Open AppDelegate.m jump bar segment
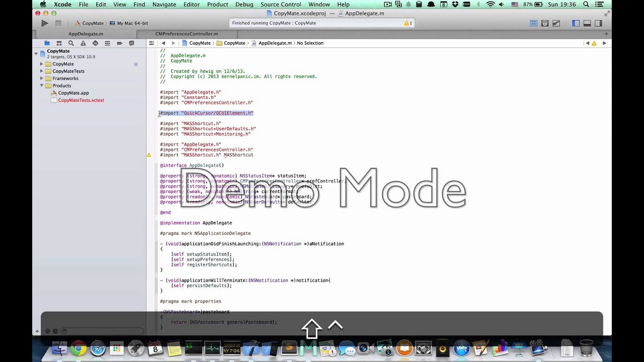This screenshot has width=644, height=362. coord(272,43)
